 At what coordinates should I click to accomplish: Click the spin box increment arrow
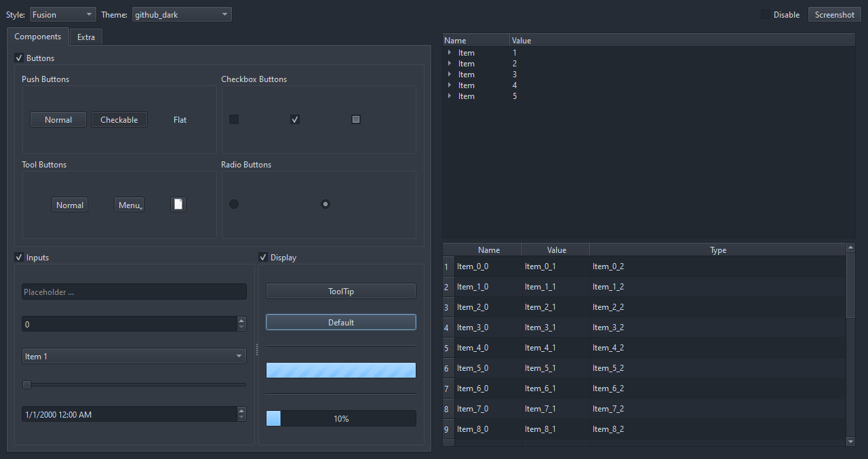[x=241, y=321]
